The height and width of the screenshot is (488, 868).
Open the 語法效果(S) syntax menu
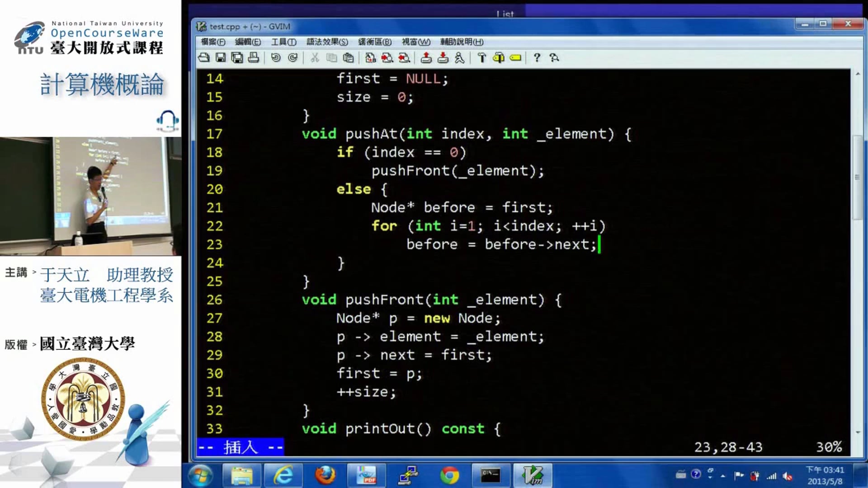pyautogui.click(x=327, y=42)
